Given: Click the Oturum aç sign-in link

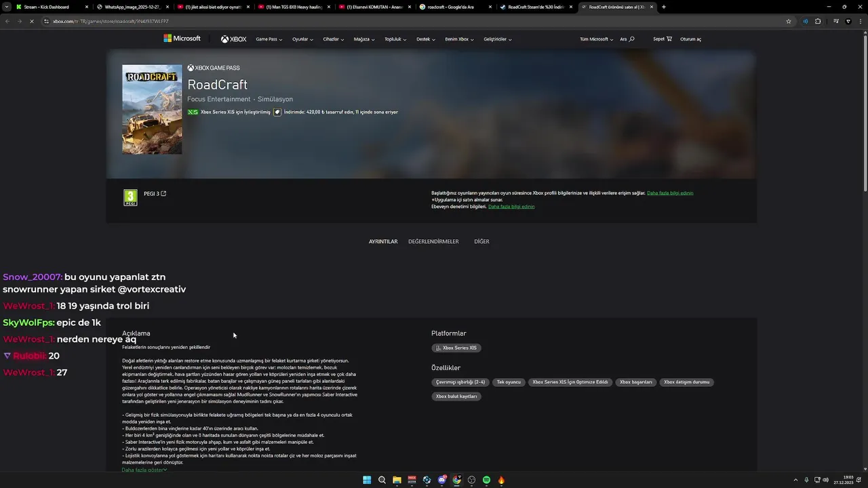Looking at the screenshot, I should pos(690,39).
